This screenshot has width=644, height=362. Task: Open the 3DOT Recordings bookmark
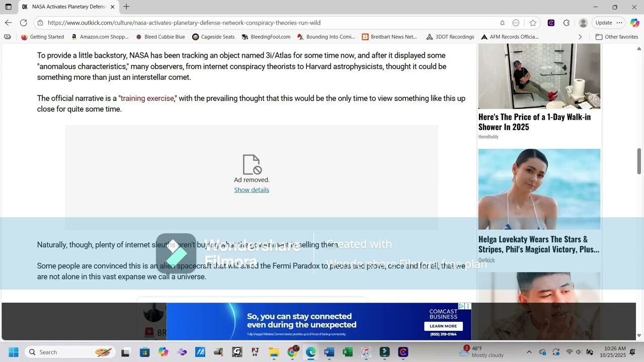point(450,37)
